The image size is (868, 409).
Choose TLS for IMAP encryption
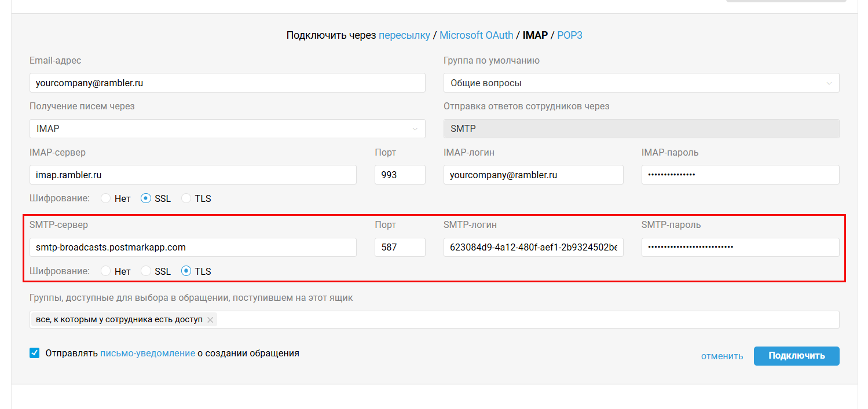(186, 198)
